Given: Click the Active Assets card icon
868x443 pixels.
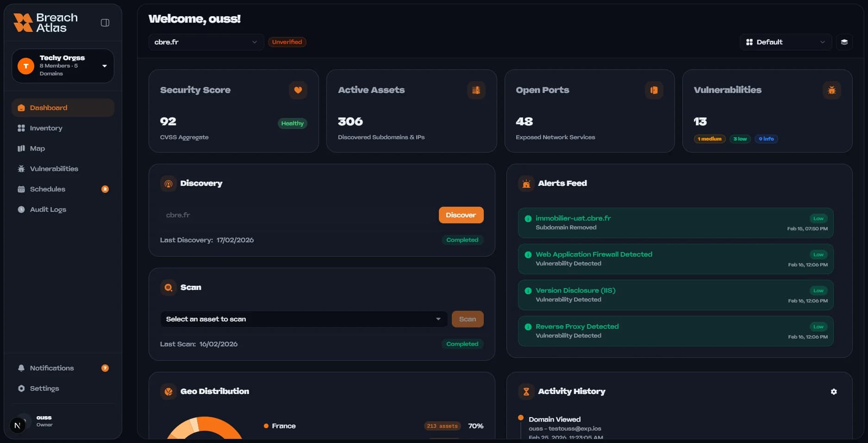Looking at the screenshot, I should point(476,90).
